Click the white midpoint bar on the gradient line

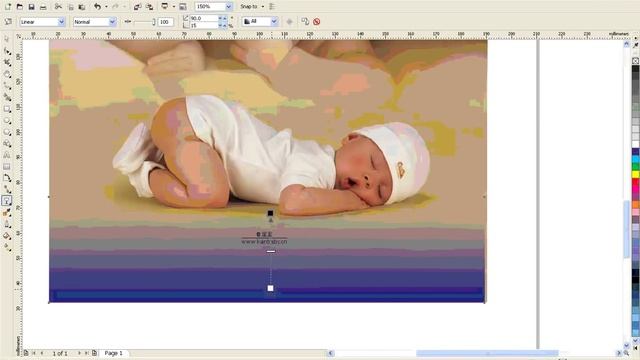coord(271,251)
